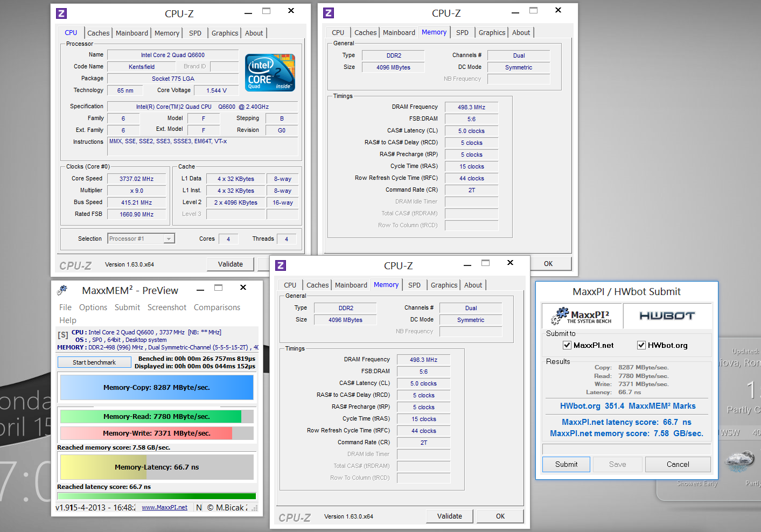Select Graphics tab in the top-right CPU-Z window
Image resolution: width=761 pixels, height=532 pixels.
click(x=492, y=32)
